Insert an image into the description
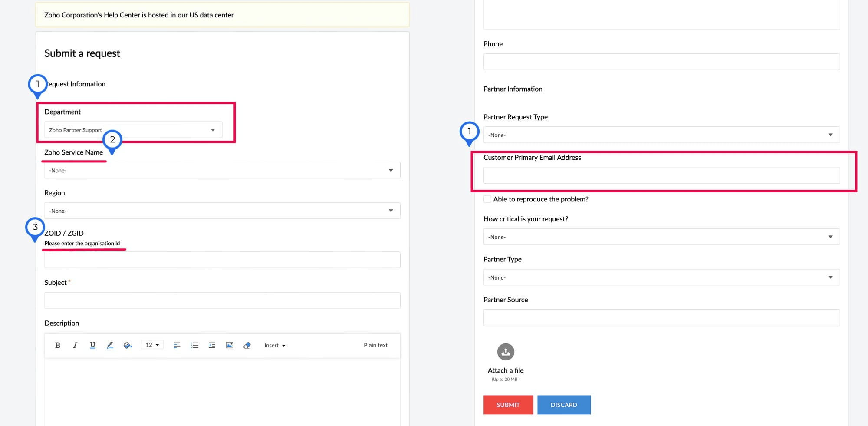868x426 pixels. point(230,345)
